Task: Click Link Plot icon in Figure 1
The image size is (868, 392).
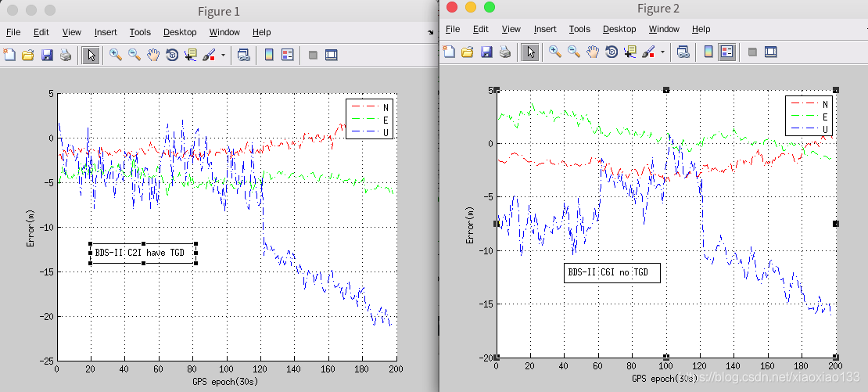Action: 244,55
